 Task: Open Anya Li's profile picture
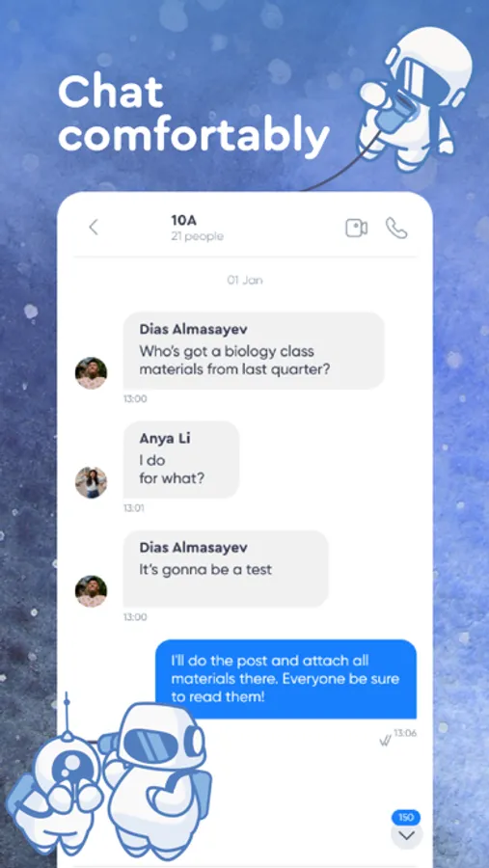[91, 482]
